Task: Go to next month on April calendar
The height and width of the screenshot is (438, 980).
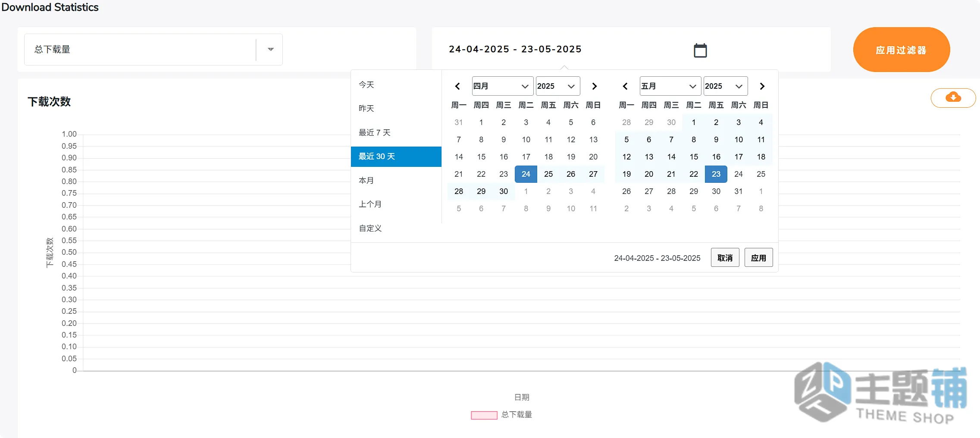Action: [595, 86]
